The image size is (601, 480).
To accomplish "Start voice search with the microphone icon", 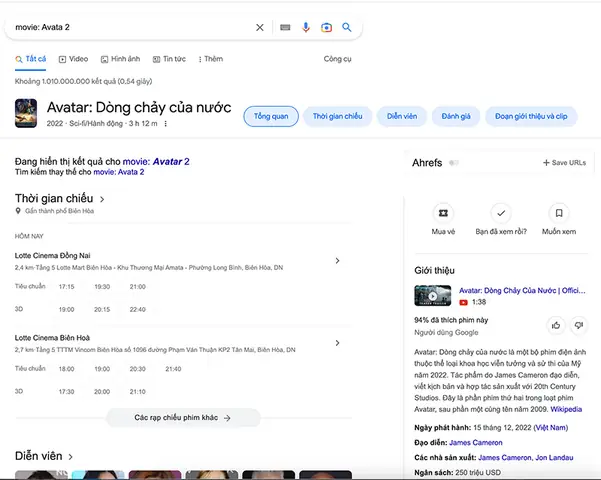I will coord(305,27).
